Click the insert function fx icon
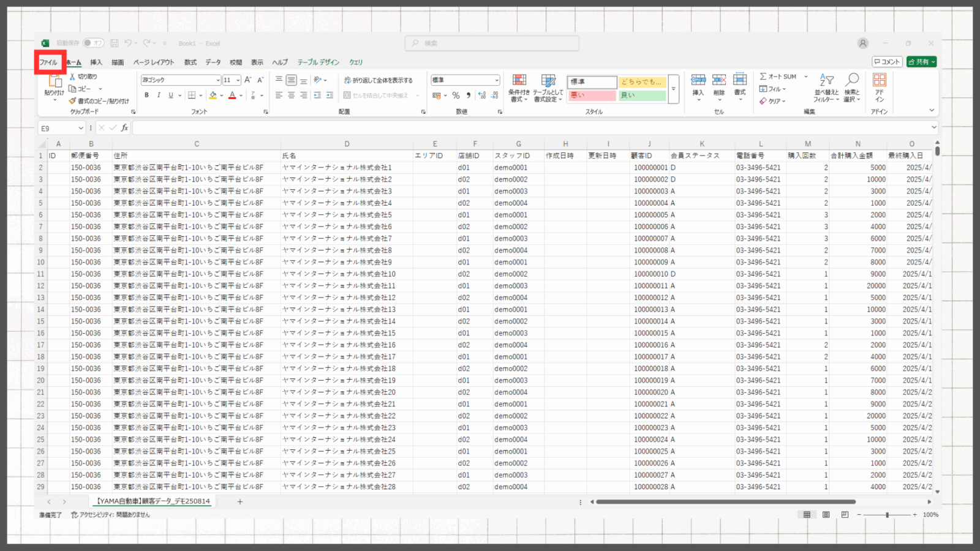980x551 pixels. click(124, 128)
